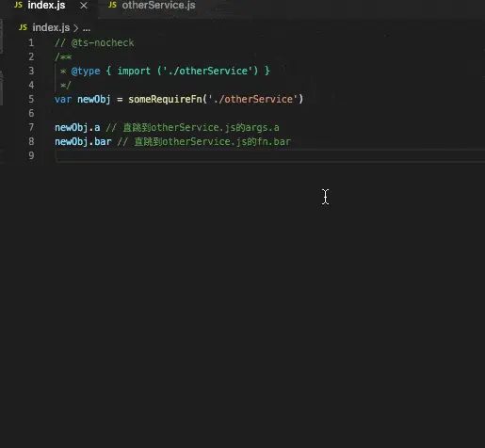Expand the breadcrumb chevron after index.js
485x448 pixels.
75,28
